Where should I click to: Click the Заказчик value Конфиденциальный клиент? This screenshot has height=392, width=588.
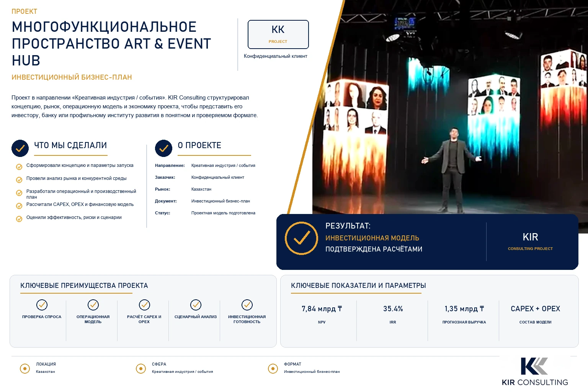218,178
